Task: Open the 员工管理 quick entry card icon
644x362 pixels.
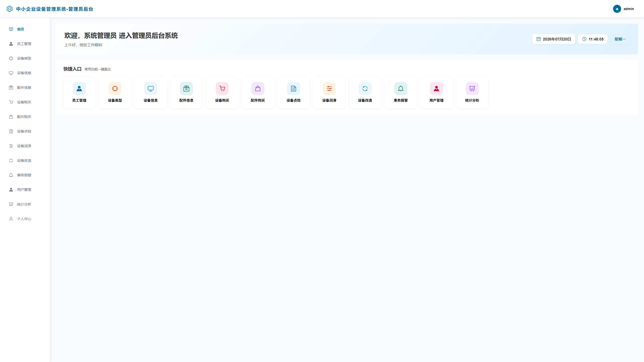Action: (79, 89)
